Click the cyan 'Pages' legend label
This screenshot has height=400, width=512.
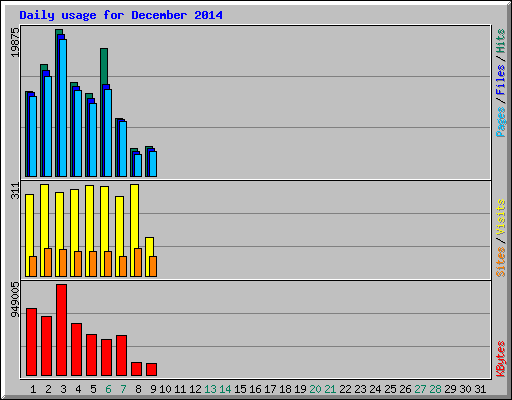point(500,122)
